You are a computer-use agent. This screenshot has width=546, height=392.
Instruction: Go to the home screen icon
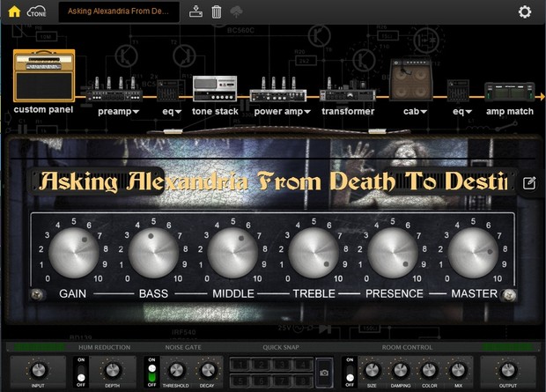click(x=14, y=11)
